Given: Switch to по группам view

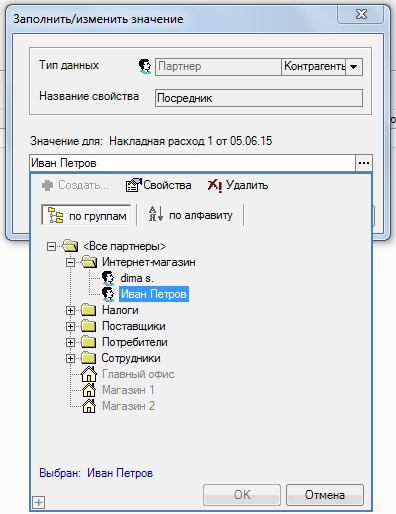Looking at the screenshot, I should click(86, 215).
